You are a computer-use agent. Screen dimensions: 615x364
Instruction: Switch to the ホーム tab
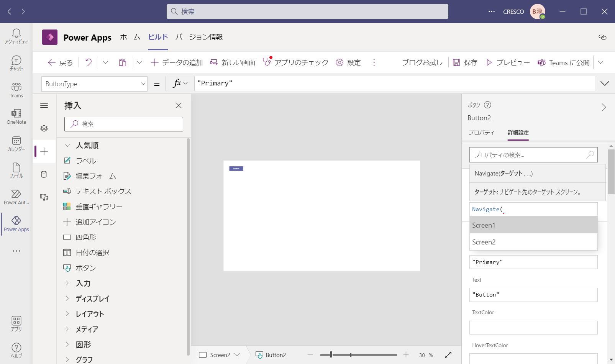point(130,37)
